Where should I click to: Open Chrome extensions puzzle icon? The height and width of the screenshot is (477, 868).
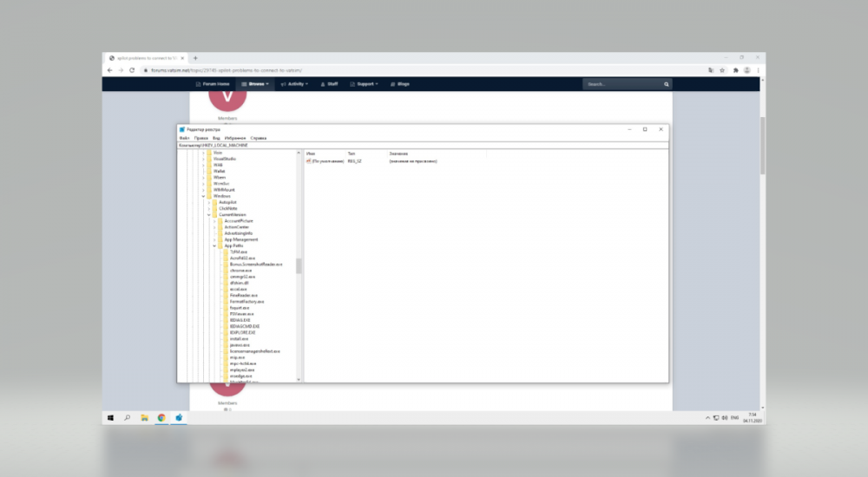[735, 70]
